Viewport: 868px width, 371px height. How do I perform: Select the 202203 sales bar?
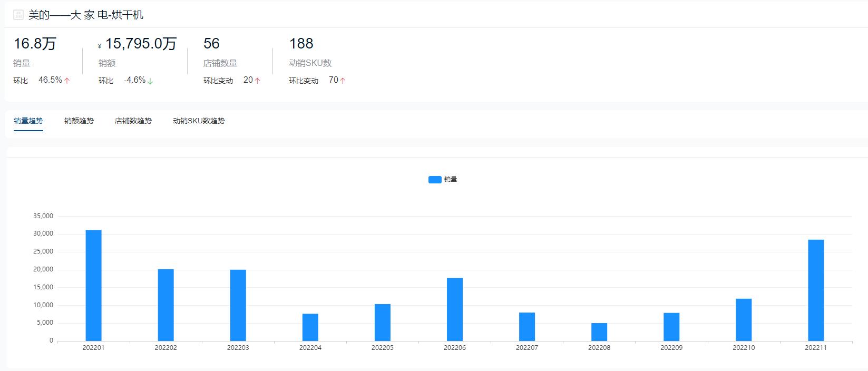[238, 306]
